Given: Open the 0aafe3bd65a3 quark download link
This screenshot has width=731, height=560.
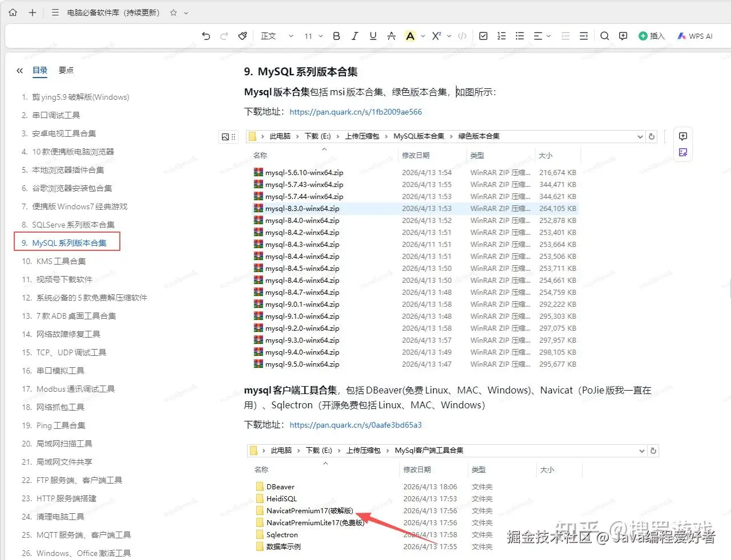Looking at the screenshot, I should pos(356,425).
